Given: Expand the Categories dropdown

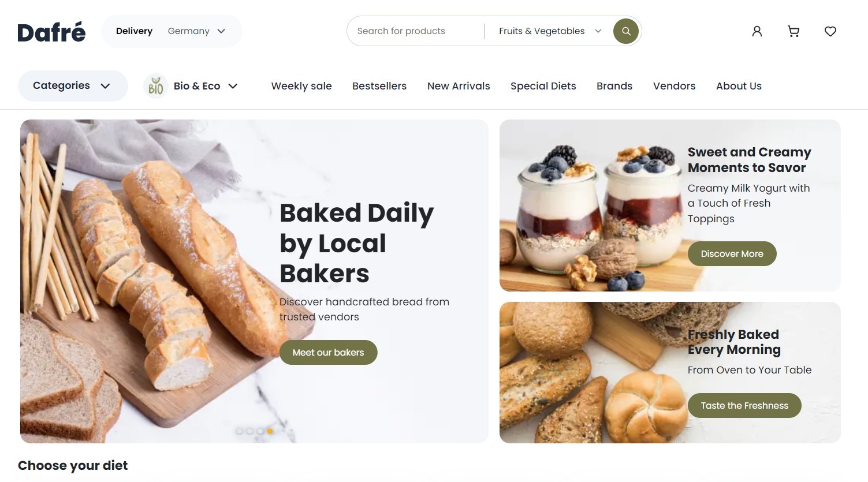Looking at the screenshot, I should 73,86.
